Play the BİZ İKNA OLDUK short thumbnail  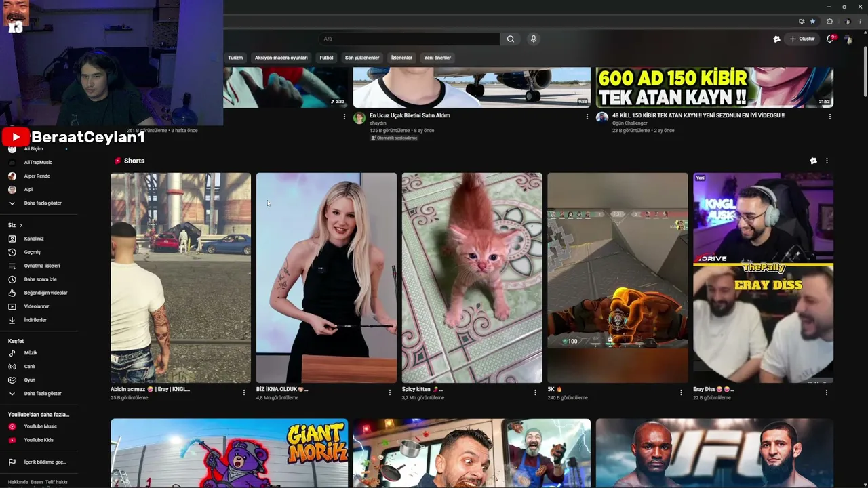[326, 278]
